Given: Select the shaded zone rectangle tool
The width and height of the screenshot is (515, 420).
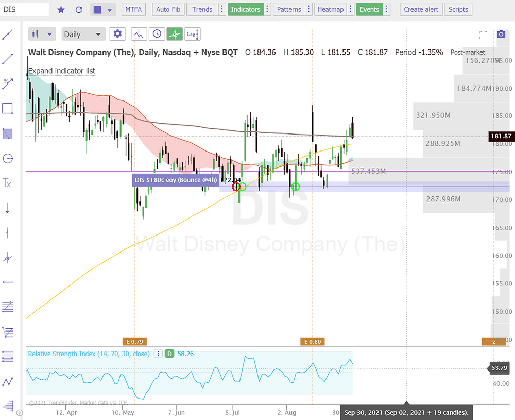Looking at the screenshot, I should (7, 133).
